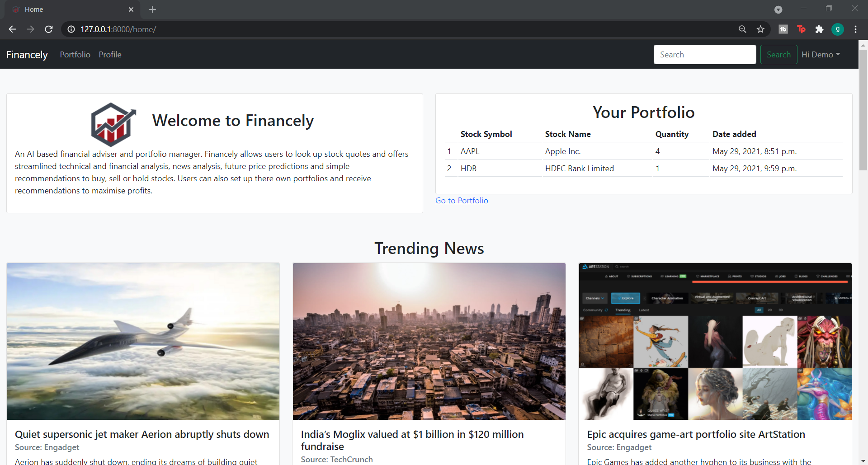Viewport: 868px width, 465px height.
Task: Click the Welcome to Financely heading
Action: tap(233, 121)
